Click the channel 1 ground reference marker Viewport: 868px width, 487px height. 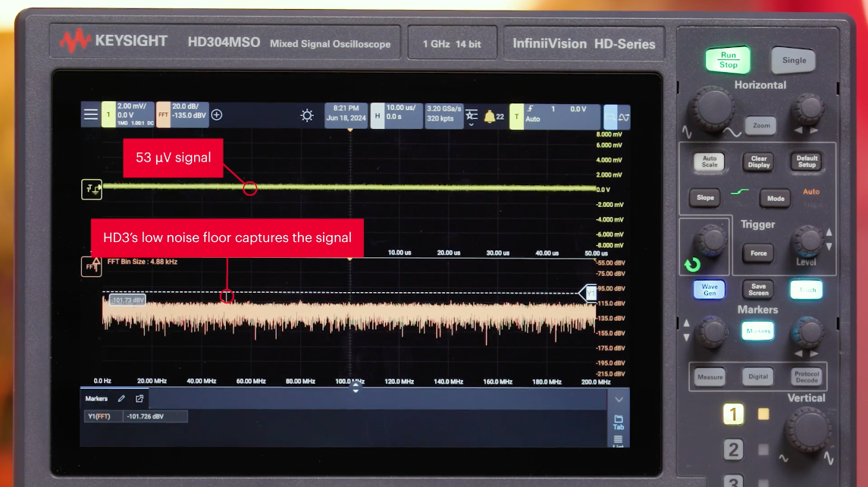[91, 190]
